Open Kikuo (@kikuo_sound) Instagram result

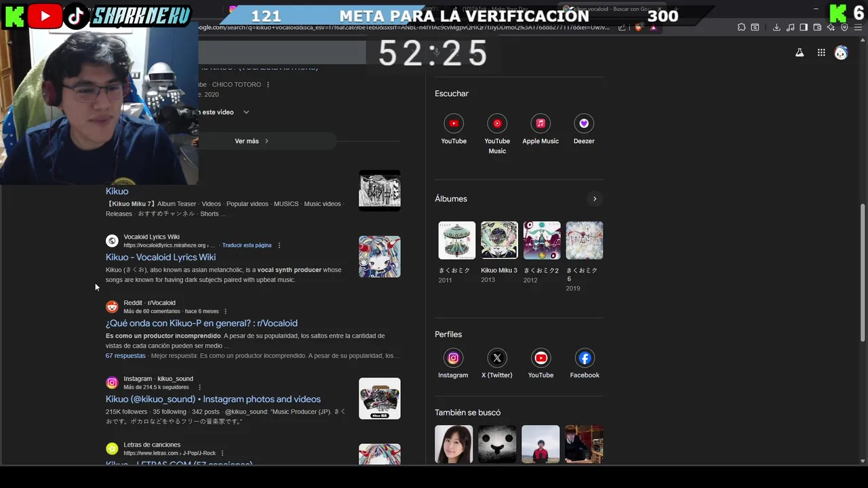(213, 399)
